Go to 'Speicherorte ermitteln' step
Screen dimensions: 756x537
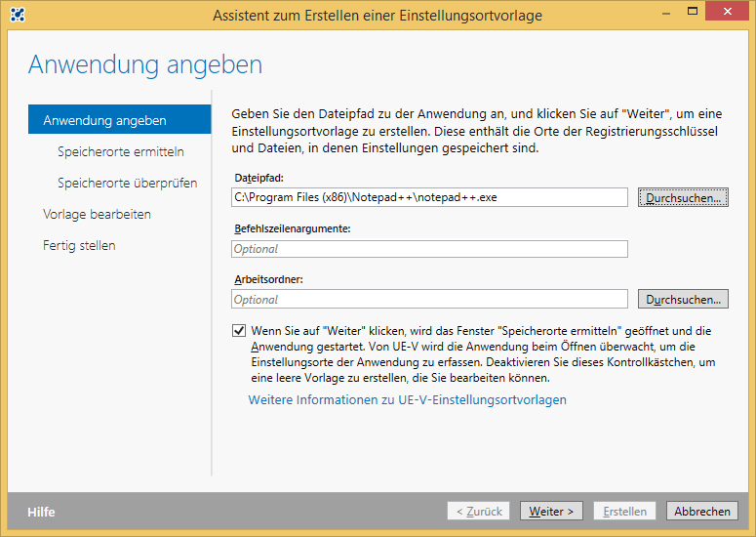point(121,151)
